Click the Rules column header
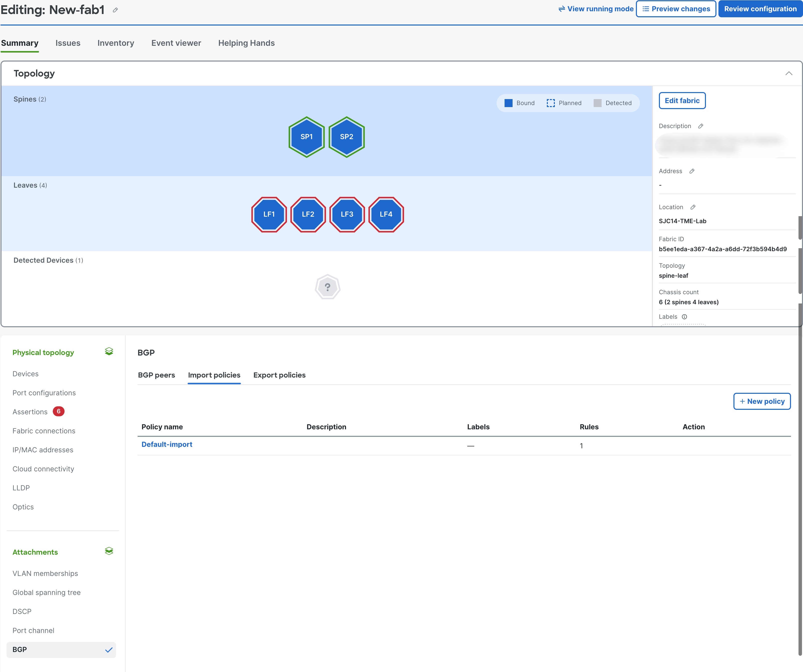803x672 pixels. click(589, 427)
